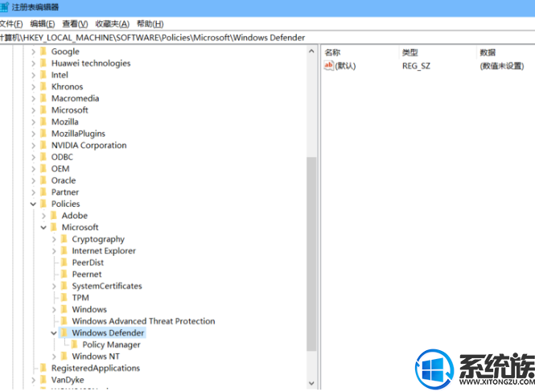Open the 编辑(E) menu

coord(43,24)
